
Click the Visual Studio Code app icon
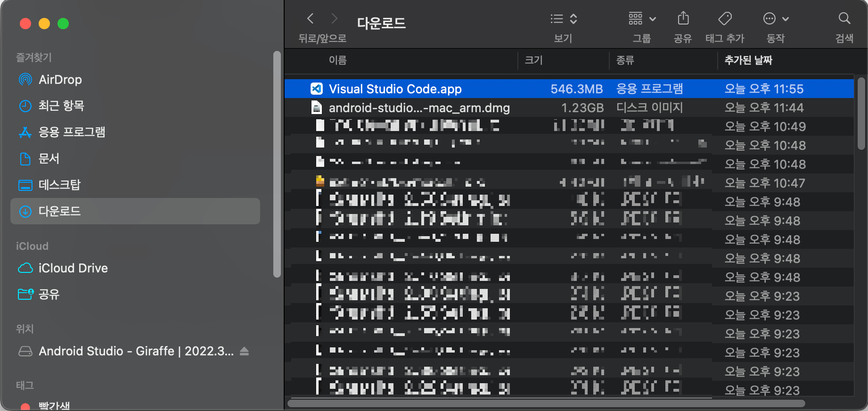(x=317, y=89)
